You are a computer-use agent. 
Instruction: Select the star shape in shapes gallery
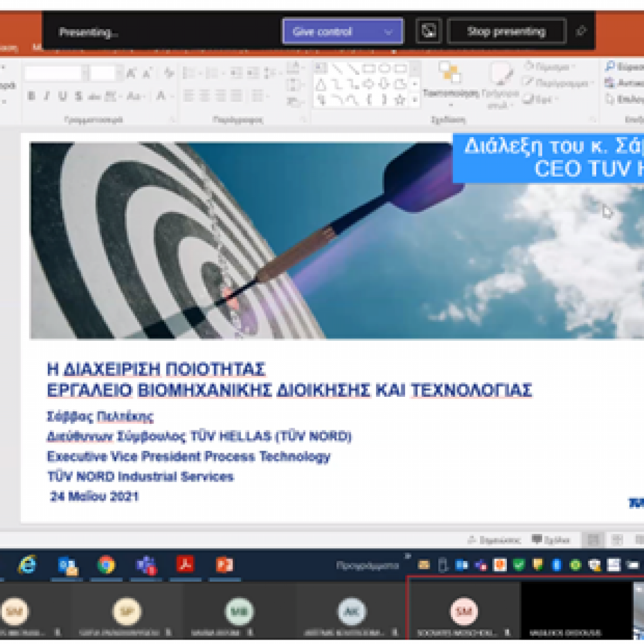click(400, 100)
